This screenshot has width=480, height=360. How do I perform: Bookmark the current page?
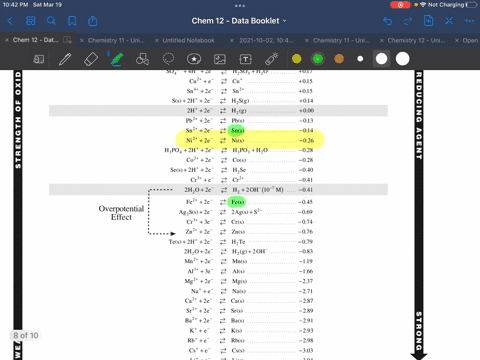pyautogui.click(x=72, y=21)
